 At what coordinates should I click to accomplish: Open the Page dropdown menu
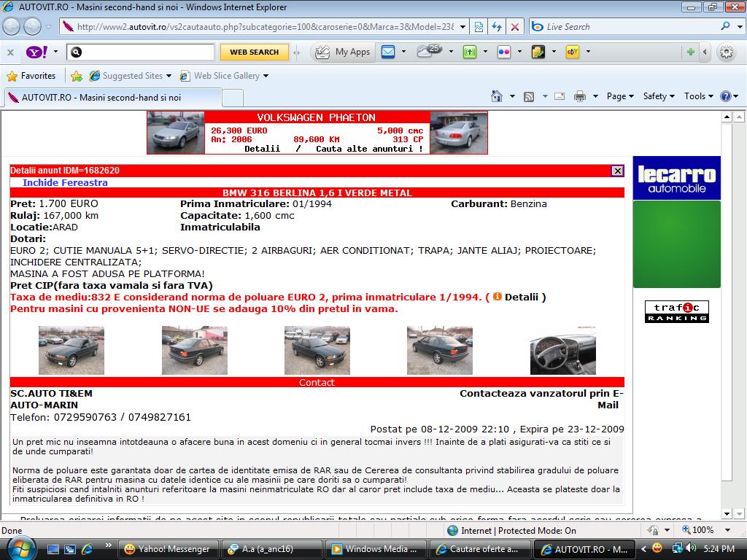coord(620,96)
